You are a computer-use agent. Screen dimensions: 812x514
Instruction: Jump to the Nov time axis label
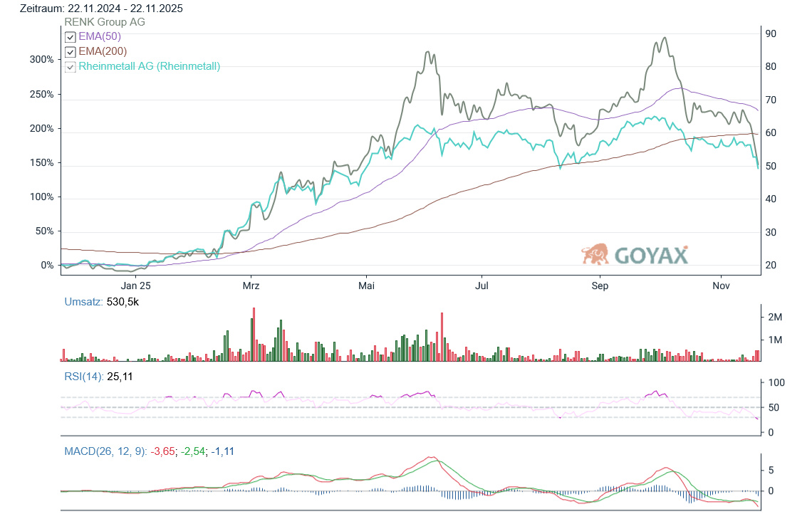coord(720,285)
